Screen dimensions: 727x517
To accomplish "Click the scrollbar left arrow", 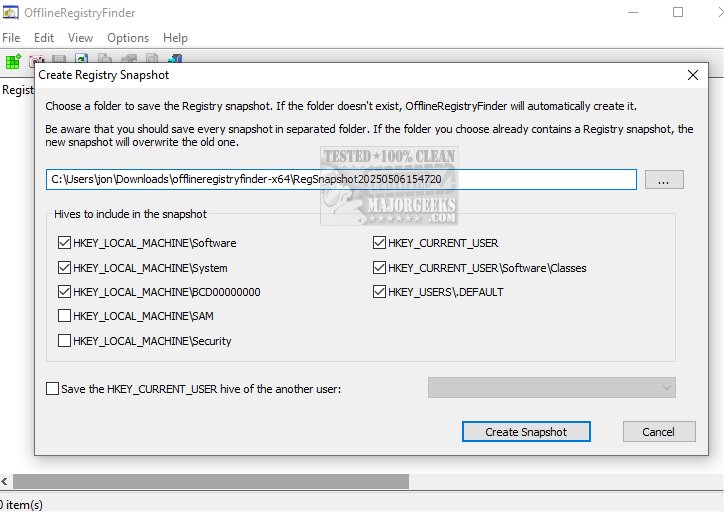I will coord(5,481).
